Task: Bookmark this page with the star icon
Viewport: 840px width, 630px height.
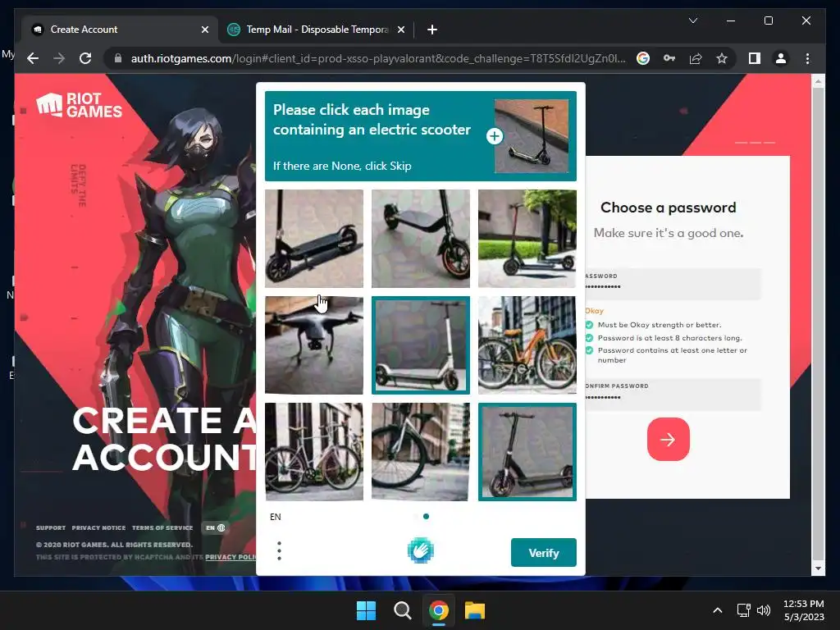Action: coord(722,58)
